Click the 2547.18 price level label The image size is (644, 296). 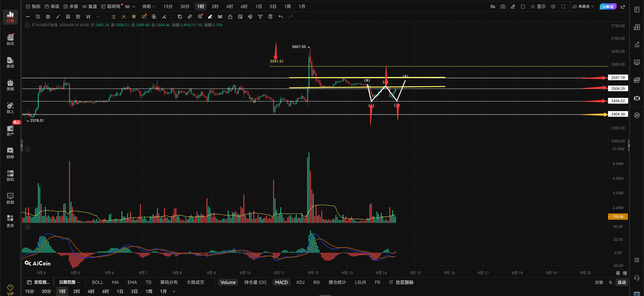(x=618, y=78)
